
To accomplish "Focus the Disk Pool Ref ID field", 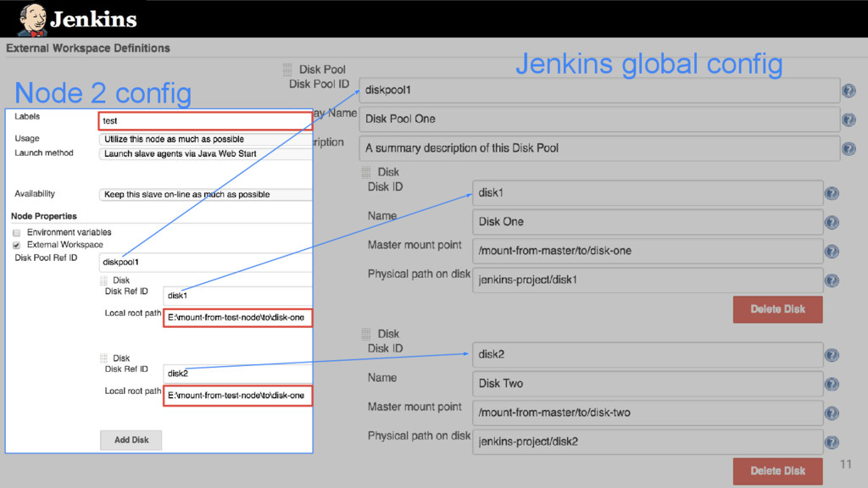I will [x=205, y=263].
